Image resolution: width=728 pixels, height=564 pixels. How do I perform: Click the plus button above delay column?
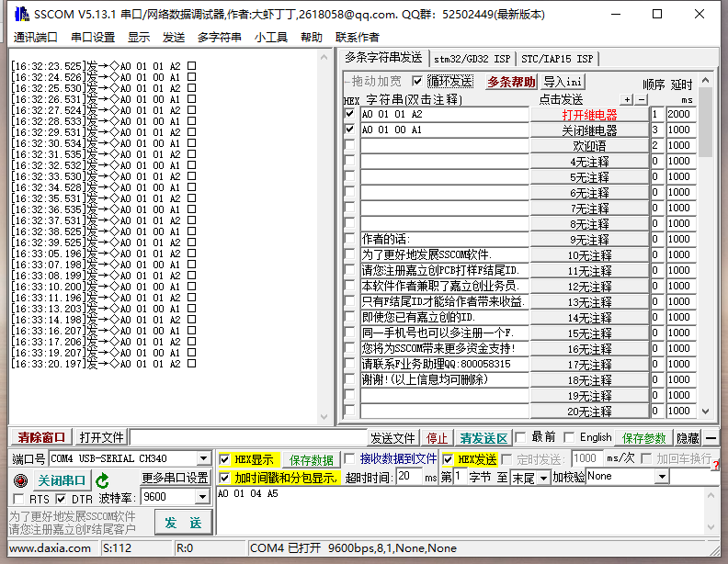point(627,99)
